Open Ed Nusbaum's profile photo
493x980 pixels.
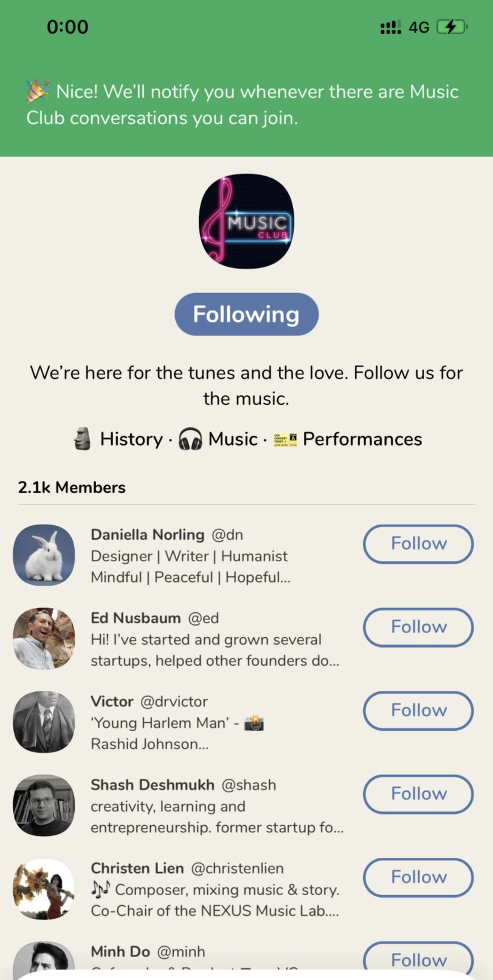[44, 638]
